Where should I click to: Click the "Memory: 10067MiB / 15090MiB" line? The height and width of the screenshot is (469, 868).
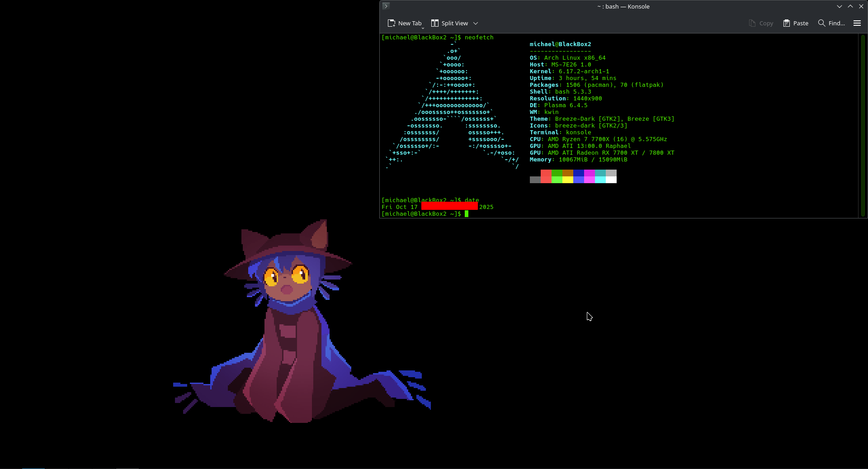[579, 160]
